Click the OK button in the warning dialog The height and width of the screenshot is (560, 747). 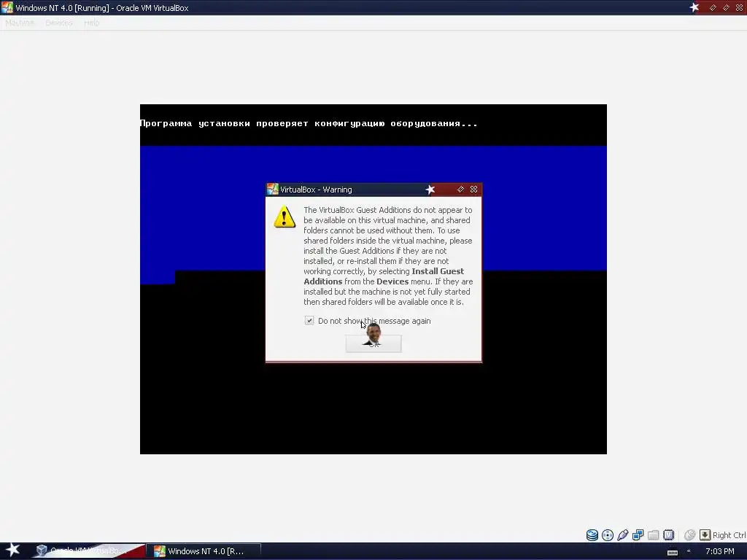coord(373,343)
